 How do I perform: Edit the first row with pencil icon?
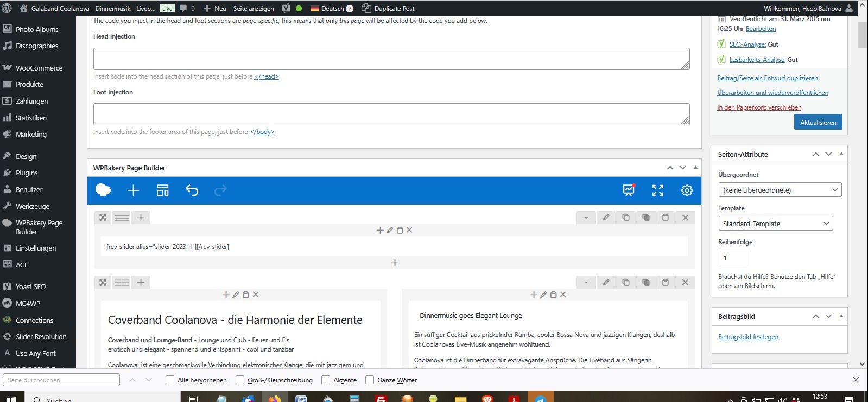pyautogui.click(x=606, y=218)
